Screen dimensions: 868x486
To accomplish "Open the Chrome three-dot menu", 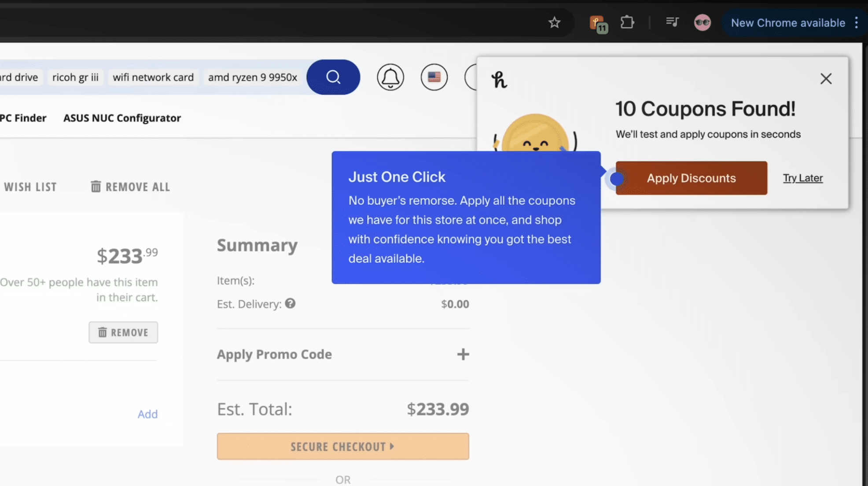I will point(856,22).
